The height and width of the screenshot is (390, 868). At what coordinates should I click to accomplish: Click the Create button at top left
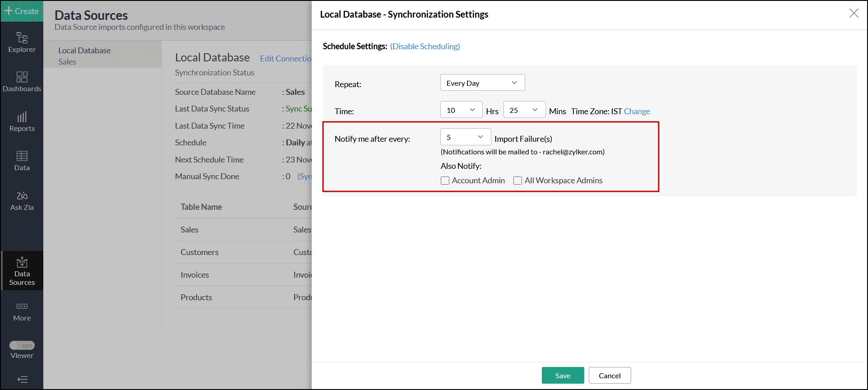click(22, 11)
